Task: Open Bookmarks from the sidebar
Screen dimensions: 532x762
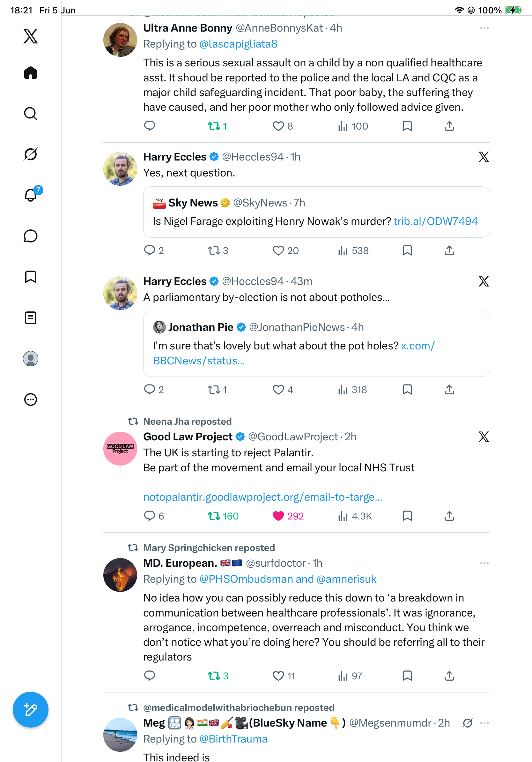Action: pyautogui.click(x=31, y=277)
